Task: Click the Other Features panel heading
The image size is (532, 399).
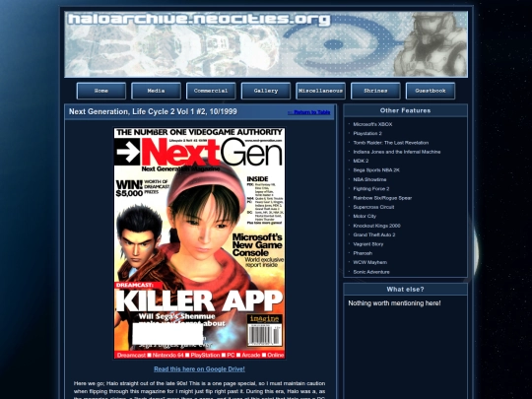Action: click(406, 110)
